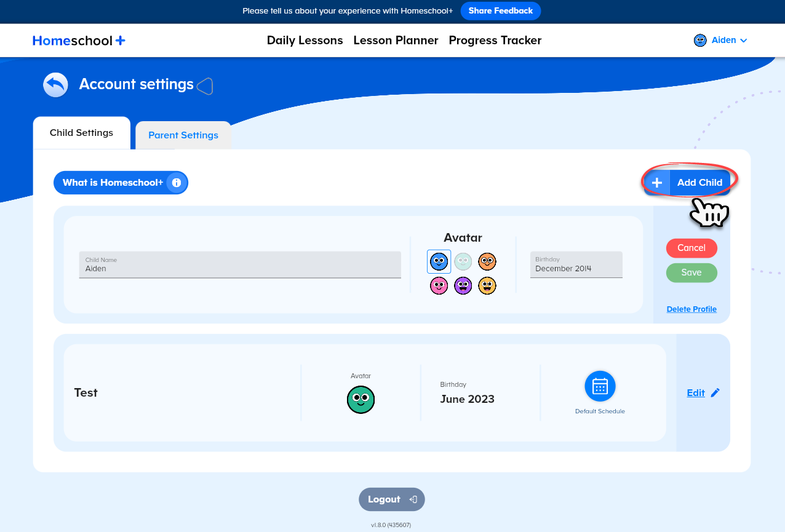
Task: Open Daily Lessons page
Action: pyautogui.click(x=305, y=41)
